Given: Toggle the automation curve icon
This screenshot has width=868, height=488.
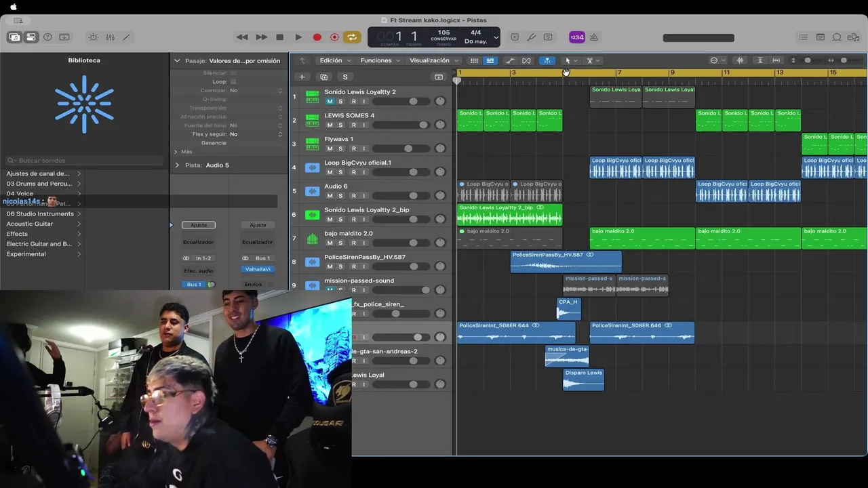Looking at the screenshot, I should click(510, 60).
